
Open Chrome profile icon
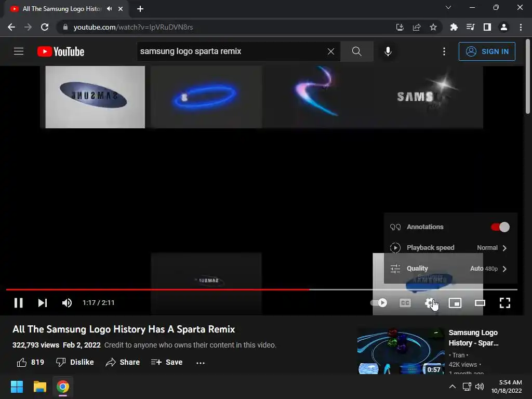click(504, 27)
